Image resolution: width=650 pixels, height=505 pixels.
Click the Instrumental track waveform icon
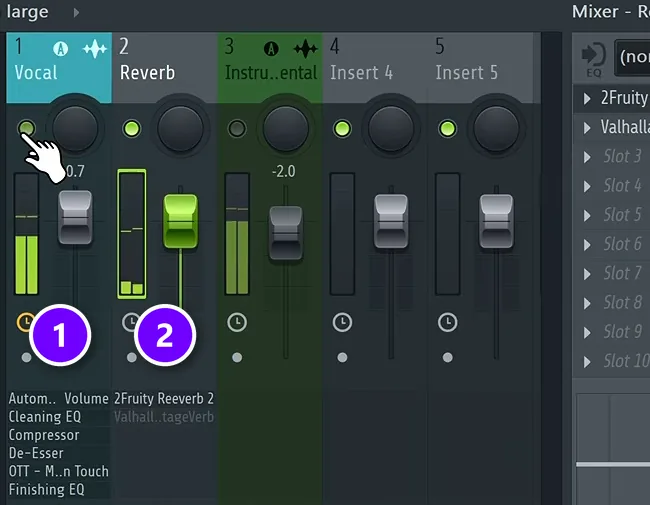click(306, 49)
